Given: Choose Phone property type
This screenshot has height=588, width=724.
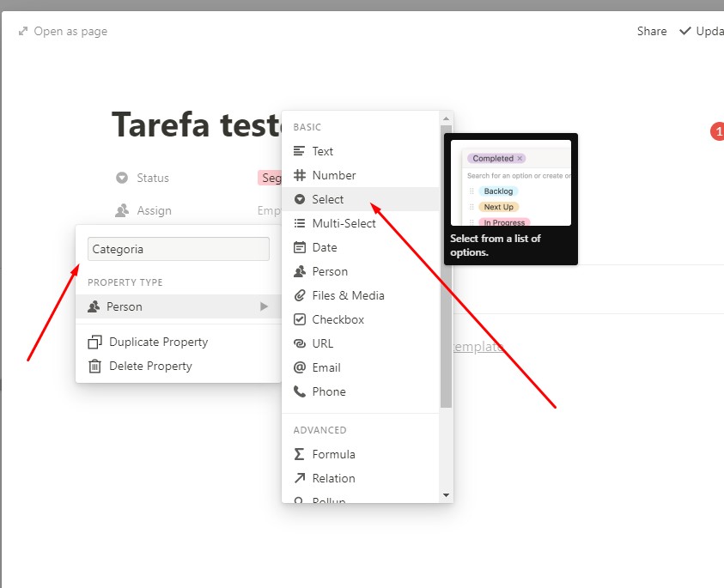Looking at the screenshot, I should point(361,391).
